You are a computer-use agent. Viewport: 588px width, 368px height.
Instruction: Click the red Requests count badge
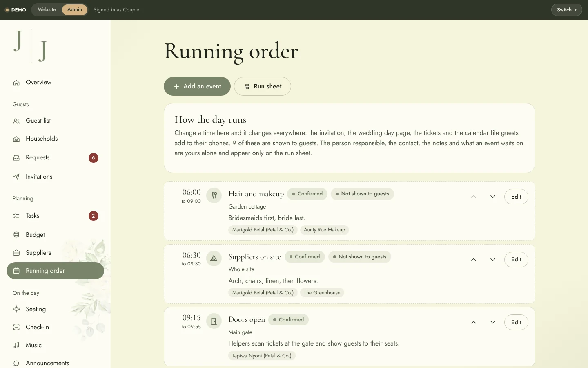tap(94, 157)
